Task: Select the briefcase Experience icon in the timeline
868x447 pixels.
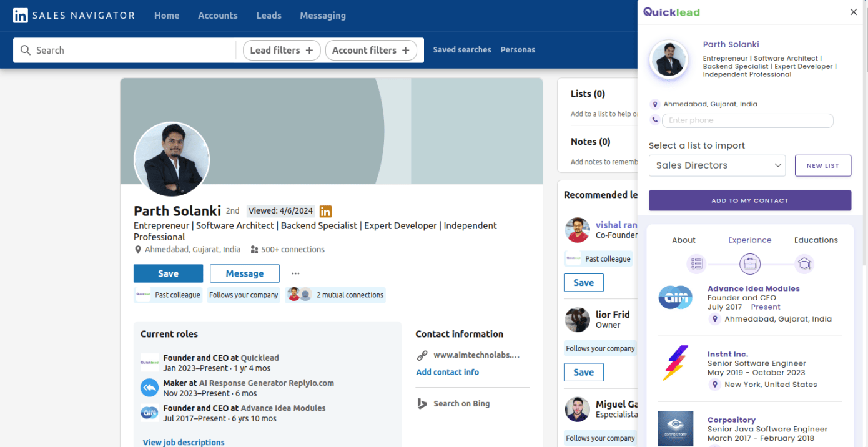Action: point(750,263)
